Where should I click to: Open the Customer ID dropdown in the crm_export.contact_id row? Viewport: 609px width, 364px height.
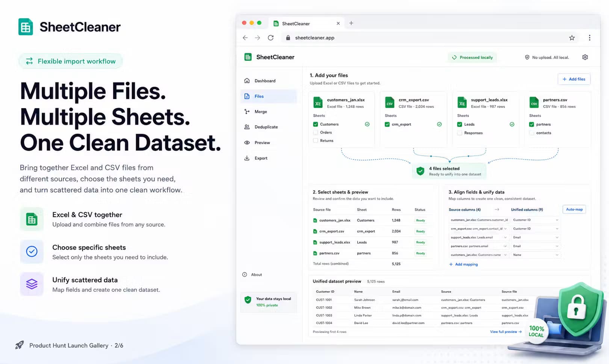[535, 229]
